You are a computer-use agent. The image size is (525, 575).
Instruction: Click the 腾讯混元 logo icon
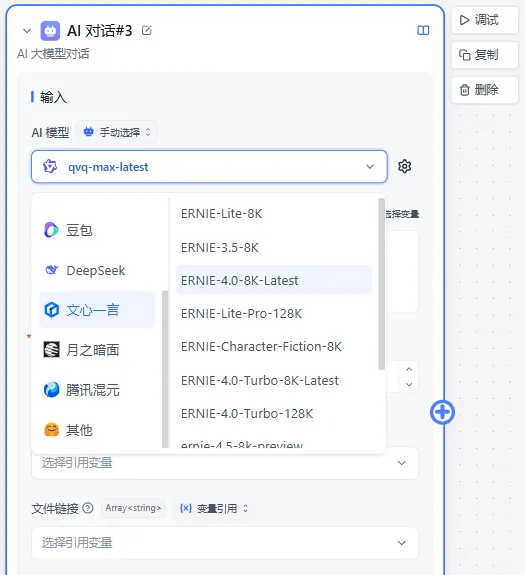click(x=51, y=390)
